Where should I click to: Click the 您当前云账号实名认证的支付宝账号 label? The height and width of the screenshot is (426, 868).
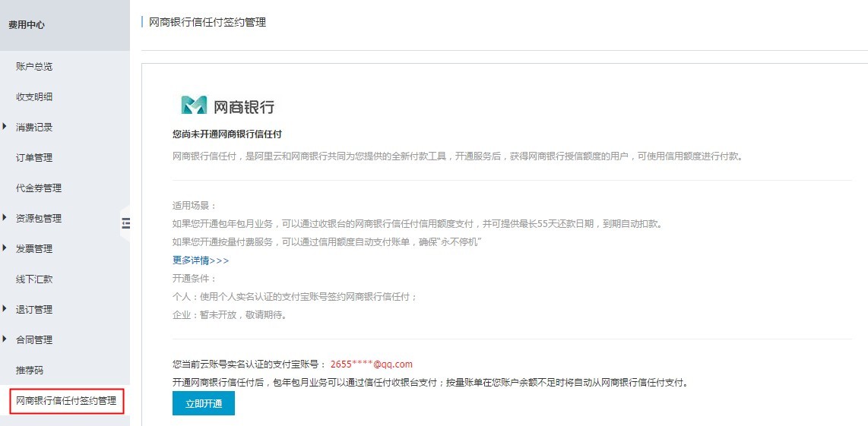click(x=249, y=364)
